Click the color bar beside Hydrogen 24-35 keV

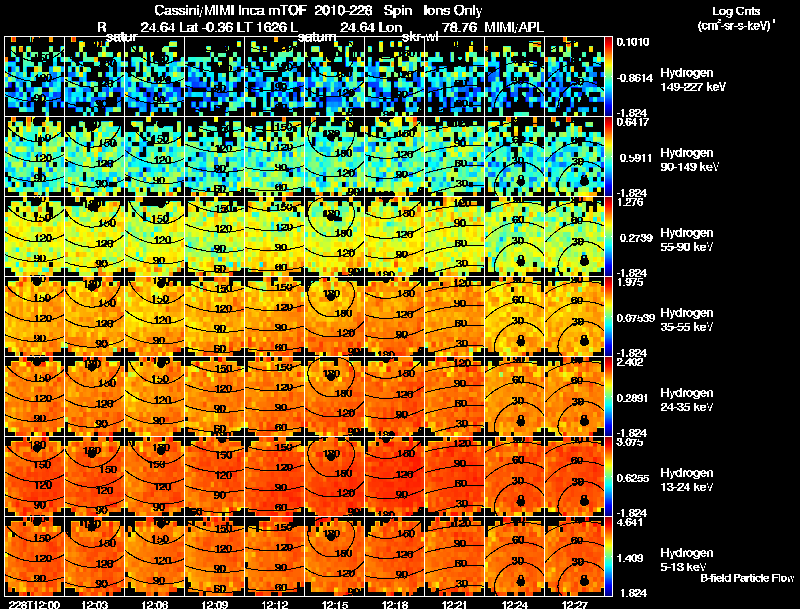coord(608,397)
